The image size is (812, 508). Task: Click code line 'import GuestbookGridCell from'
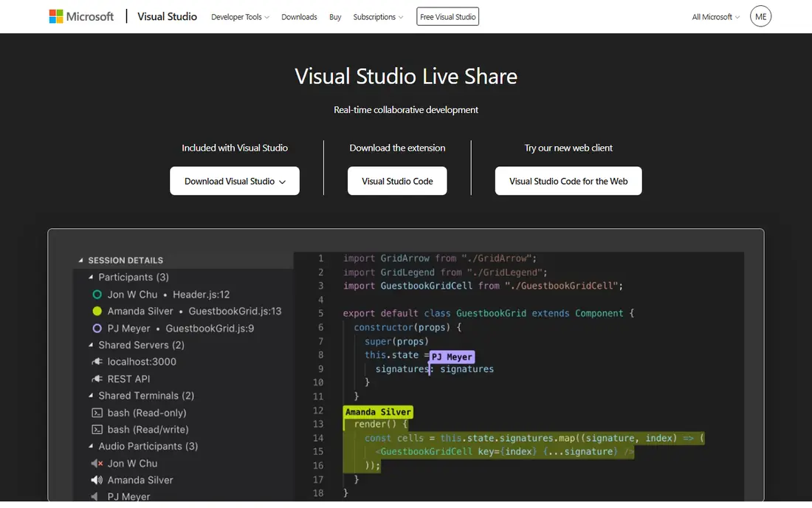[x=483, y=286]
